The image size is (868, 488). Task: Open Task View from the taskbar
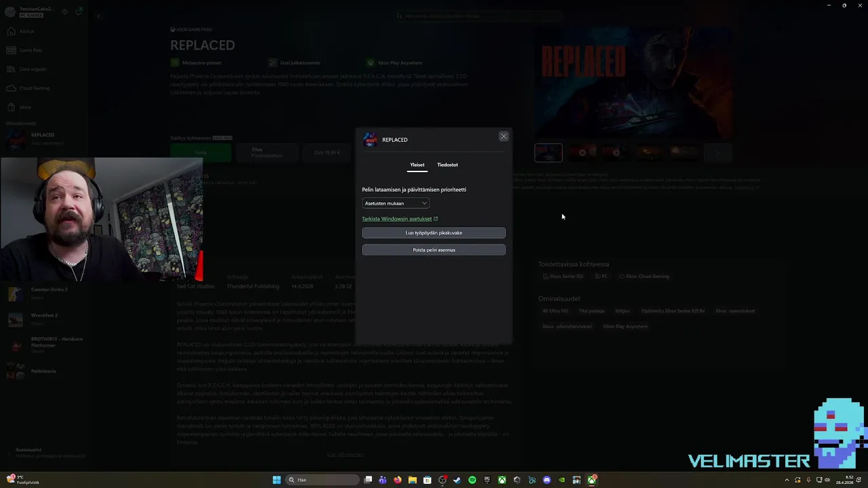click(368, 480)
